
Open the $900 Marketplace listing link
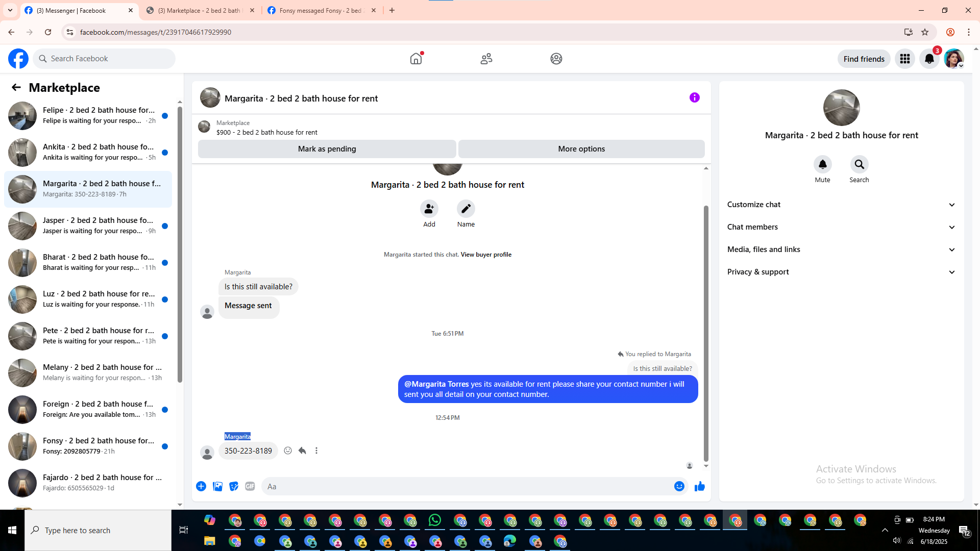coord(267,132)
